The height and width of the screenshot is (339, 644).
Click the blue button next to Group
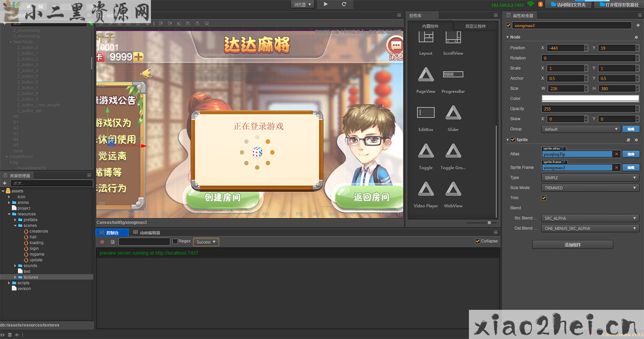coord(631,129)
